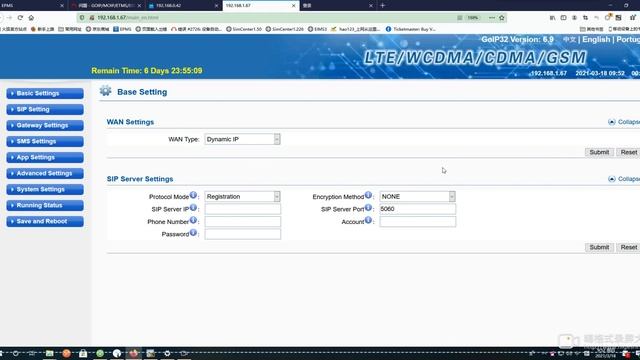Open the Advanced Settings menu
Image resolution: width=640 pixels, height=360 pixels.
click(x=45, y=173)
